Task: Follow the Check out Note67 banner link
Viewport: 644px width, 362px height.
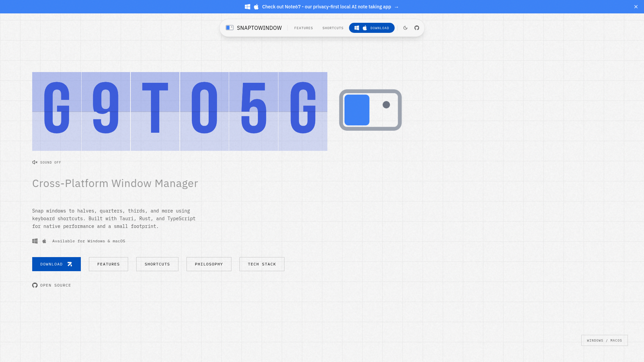Action: click(326, 7)
